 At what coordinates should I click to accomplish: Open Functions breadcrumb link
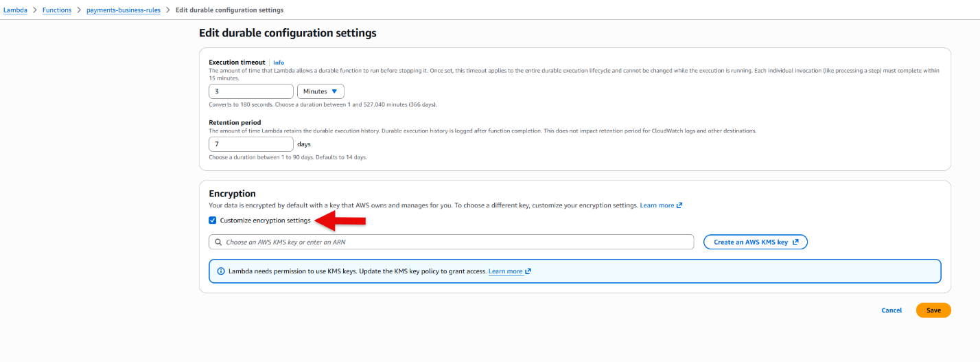point(57,10)
